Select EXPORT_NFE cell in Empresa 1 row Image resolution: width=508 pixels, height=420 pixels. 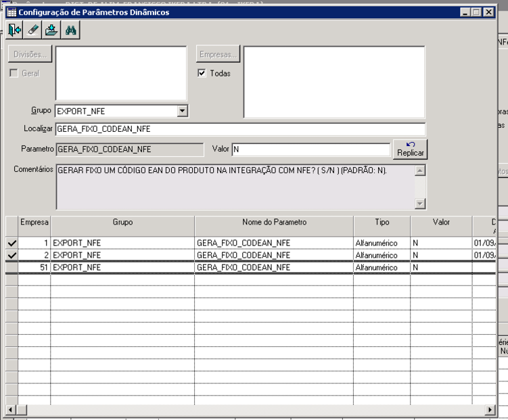(122, 243)
